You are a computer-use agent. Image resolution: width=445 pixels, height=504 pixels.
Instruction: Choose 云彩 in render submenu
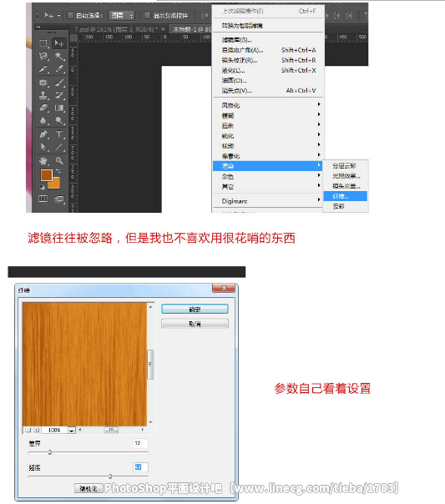(x=345, y=206)
